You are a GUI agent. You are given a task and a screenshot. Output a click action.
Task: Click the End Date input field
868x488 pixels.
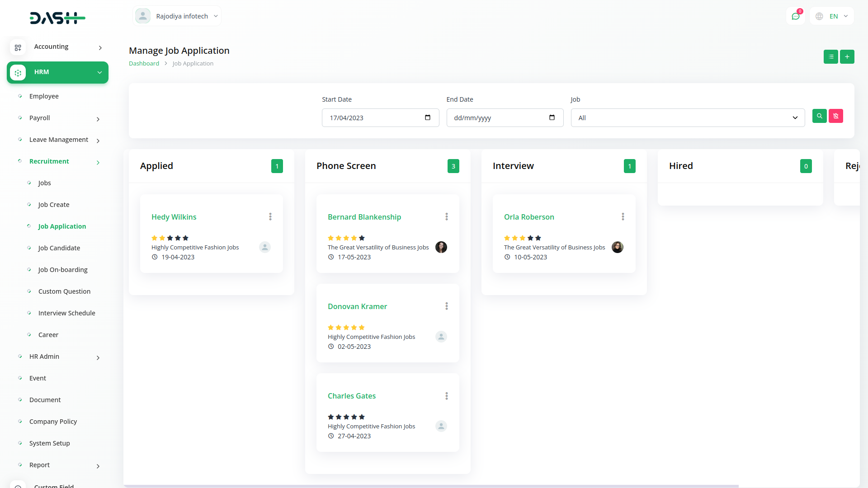pyautogui.click(x=497, y=118)
